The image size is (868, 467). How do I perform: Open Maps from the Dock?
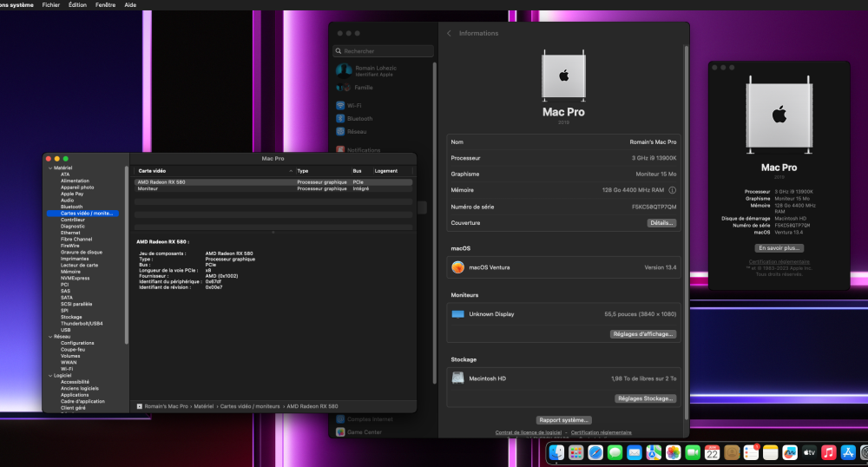tap(654, 452)
